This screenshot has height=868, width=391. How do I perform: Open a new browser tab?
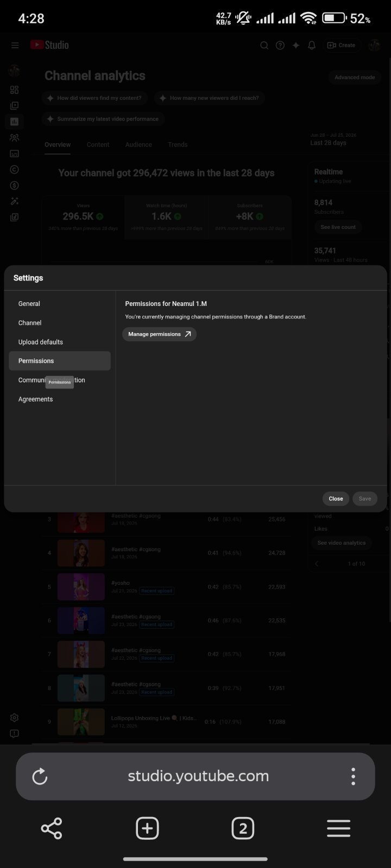[147, 828]
